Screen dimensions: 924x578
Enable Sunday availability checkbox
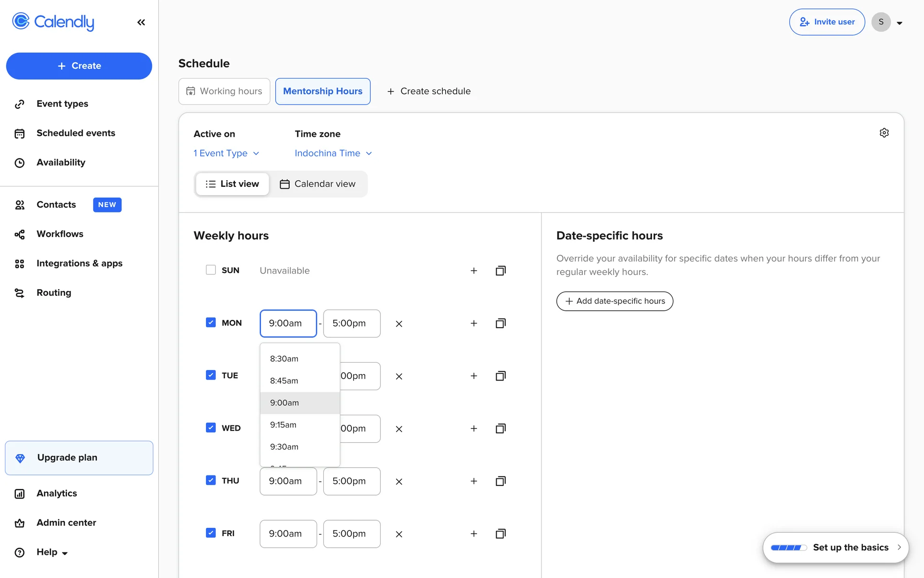[211, 270]
